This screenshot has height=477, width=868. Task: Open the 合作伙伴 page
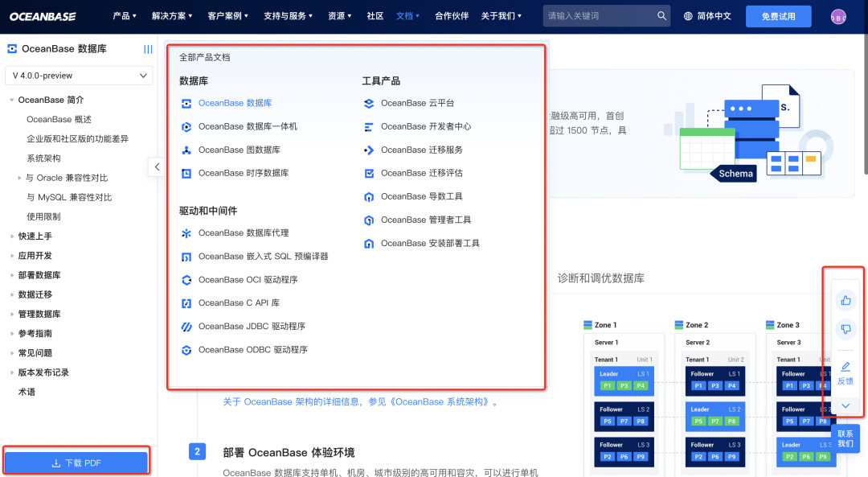click(x=452, y=16)
